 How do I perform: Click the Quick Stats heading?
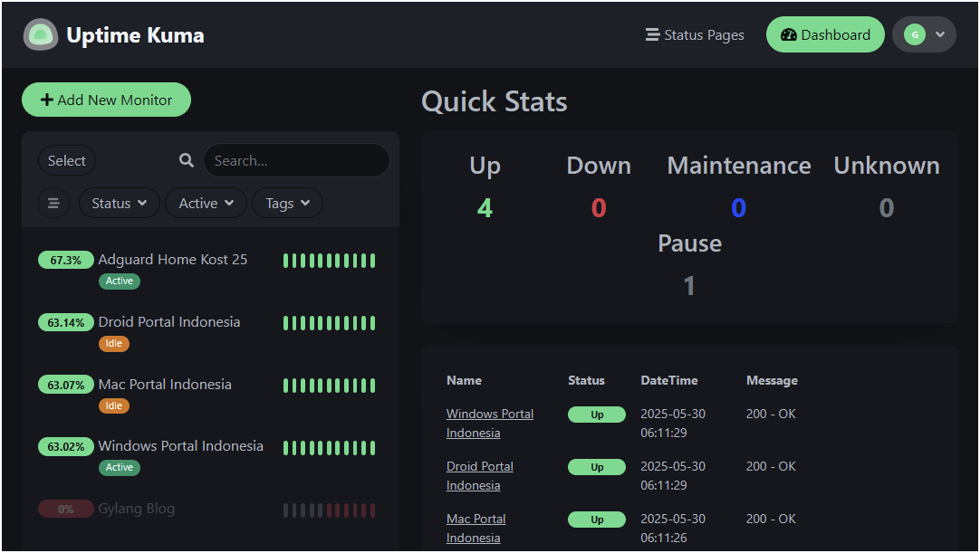pos(495,102)
